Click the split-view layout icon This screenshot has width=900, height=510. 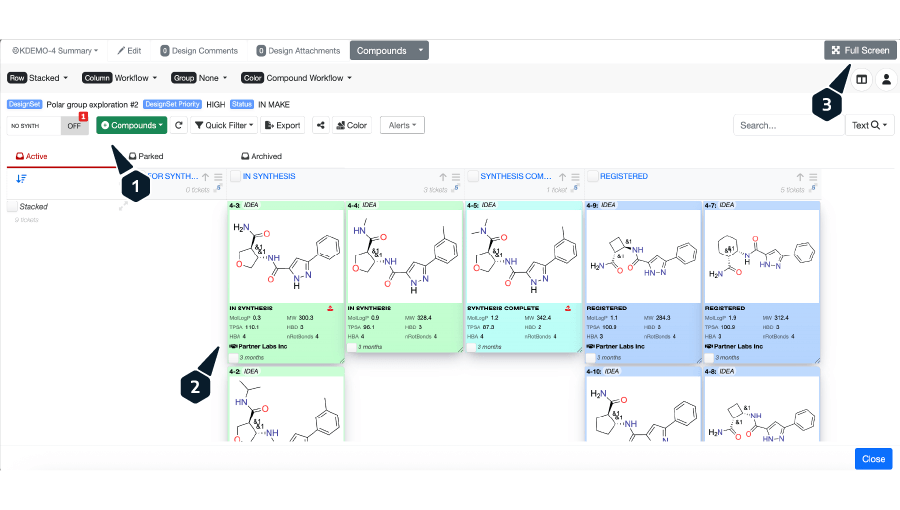click(862, 80)
